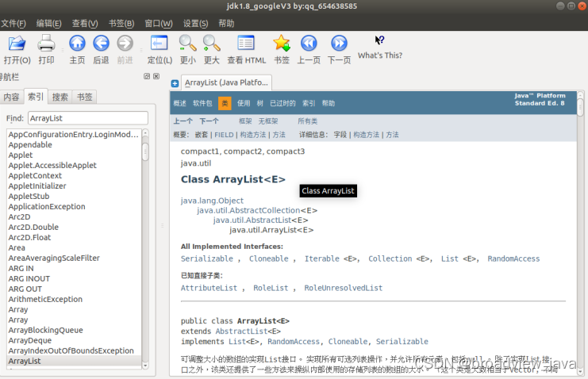Click the zoom larger magnifier icon
The height and width of the screenshot is (379, 588).
point(212,43)
